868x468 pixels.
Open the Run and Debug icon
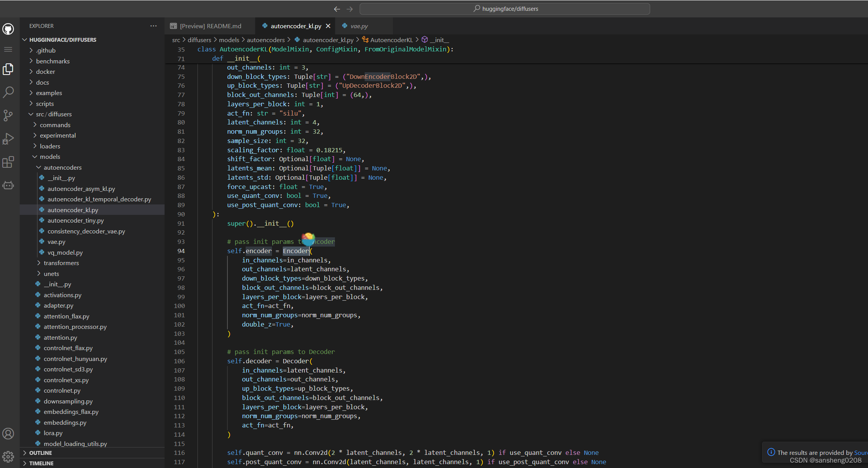[8, 138]
